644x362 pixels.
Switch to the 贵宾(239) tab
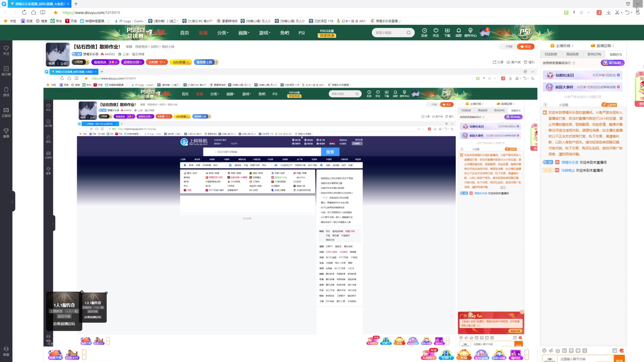point(594,54)
